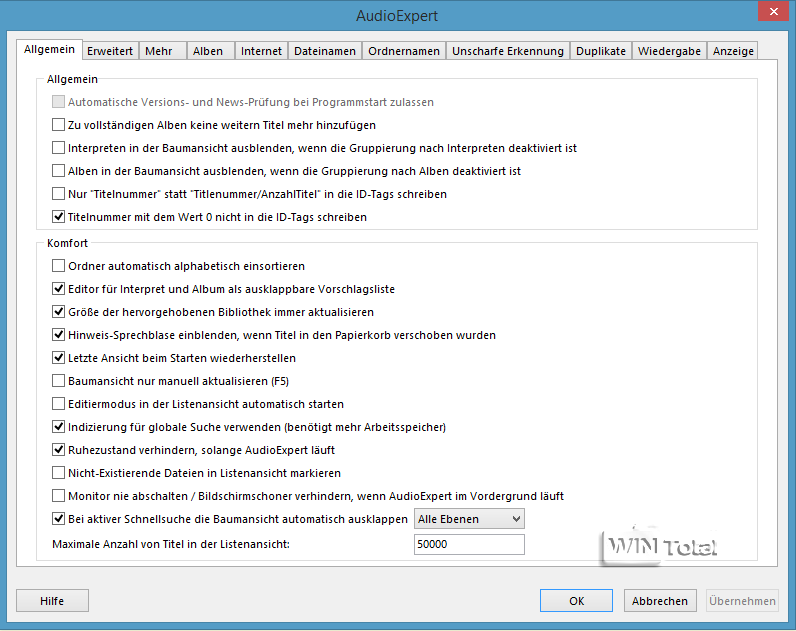This screenshot has height=631, width=796.
Task: Check 'Editiermodus in der Listenansicht automatisch starten'
Action: click(58, 404)
